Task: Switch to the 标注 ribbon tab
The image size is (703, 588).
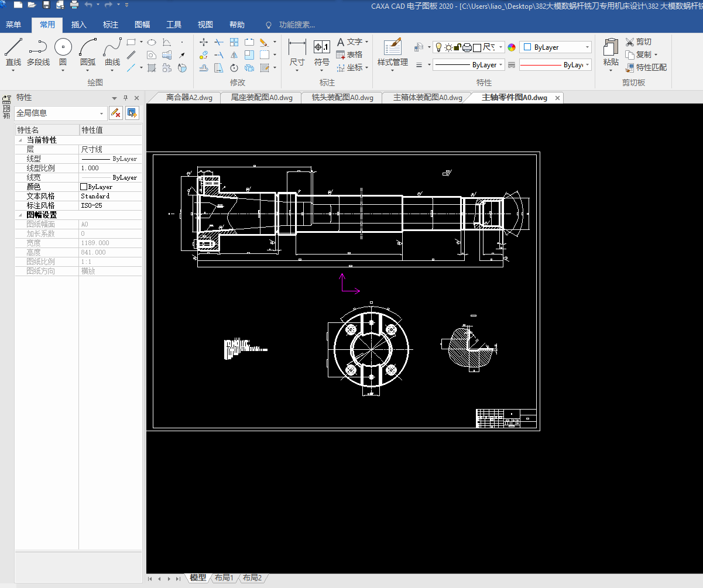Action: click(111, 25)
